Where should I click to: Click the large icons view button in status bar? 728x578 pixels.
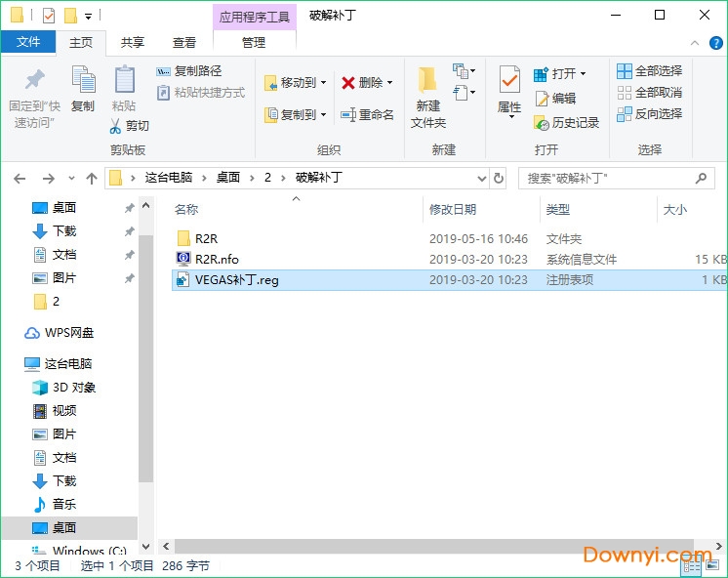[x=711, y=565]
